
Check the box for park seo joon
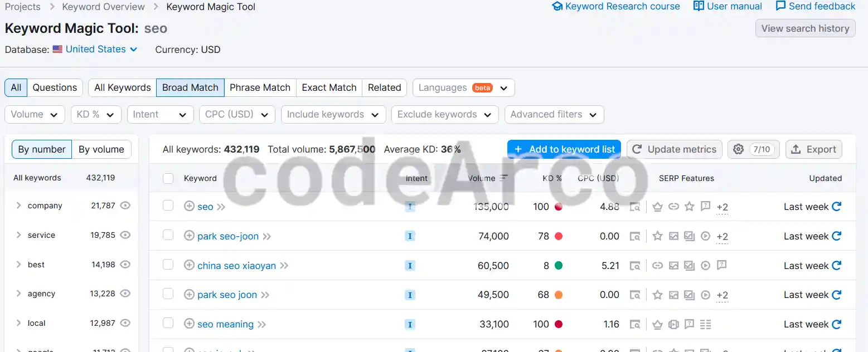click(x=168, y=294)
